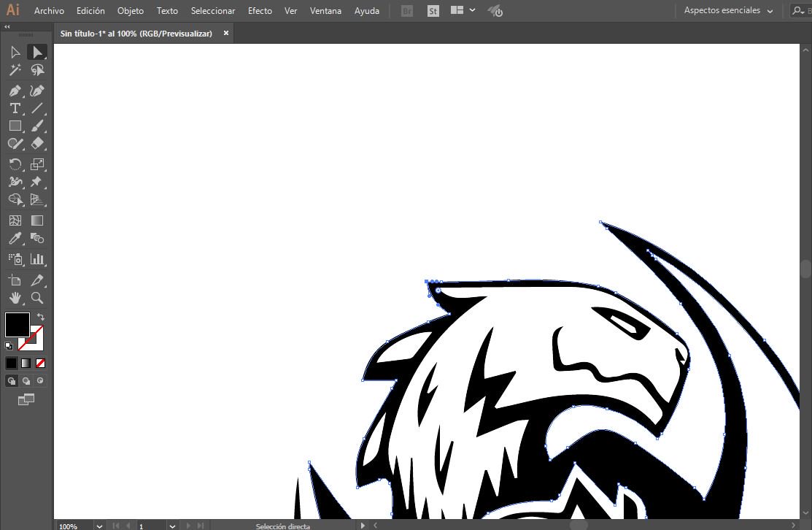Image resolution: width=812 pixels, height=530 pixels.
Task: Select the Type tool
Action: click(15, 108)
